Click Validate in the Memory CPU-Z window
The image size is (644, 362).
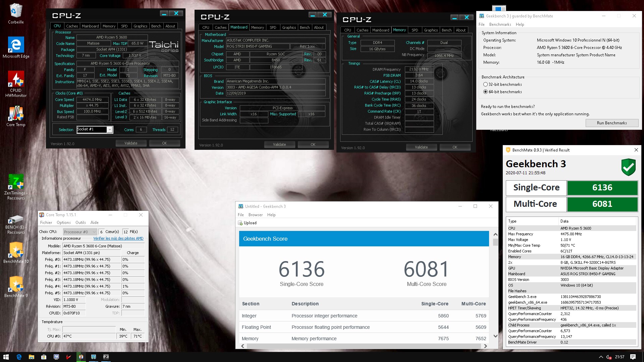(x=421, y=147)
